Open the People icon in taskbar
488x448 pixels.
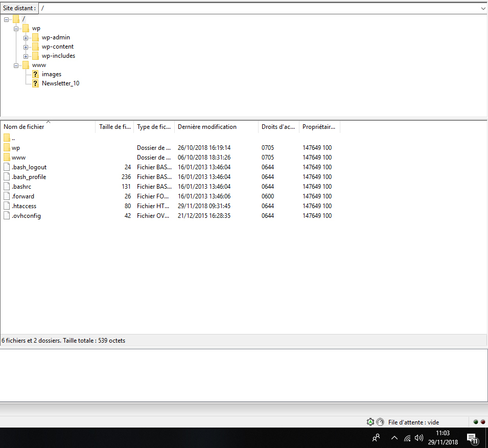376,438
